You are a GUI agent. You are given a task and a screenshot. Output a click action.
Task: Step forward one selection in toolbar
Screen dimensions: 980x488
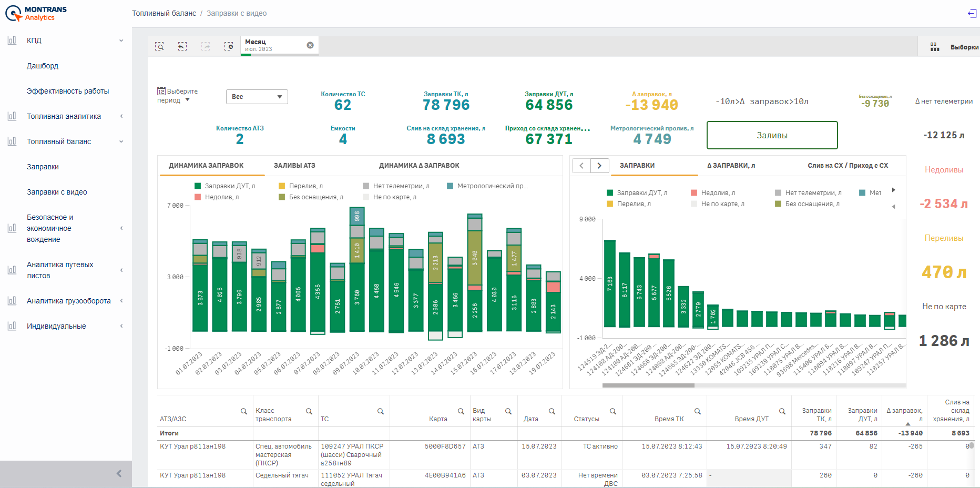tap(206, 46)
